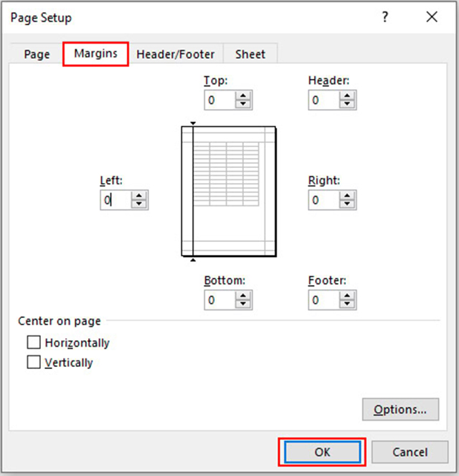Decrease the Left margin value

point(139,204)
